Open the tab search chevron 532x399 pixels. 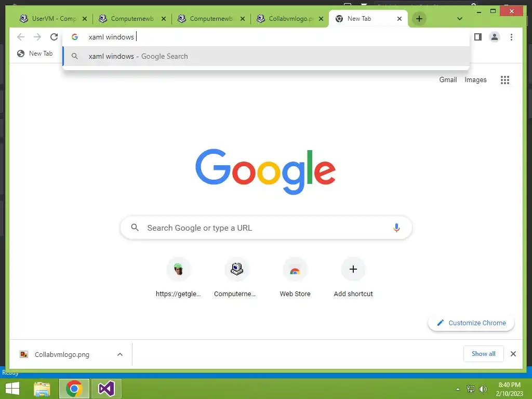[459, 19]
